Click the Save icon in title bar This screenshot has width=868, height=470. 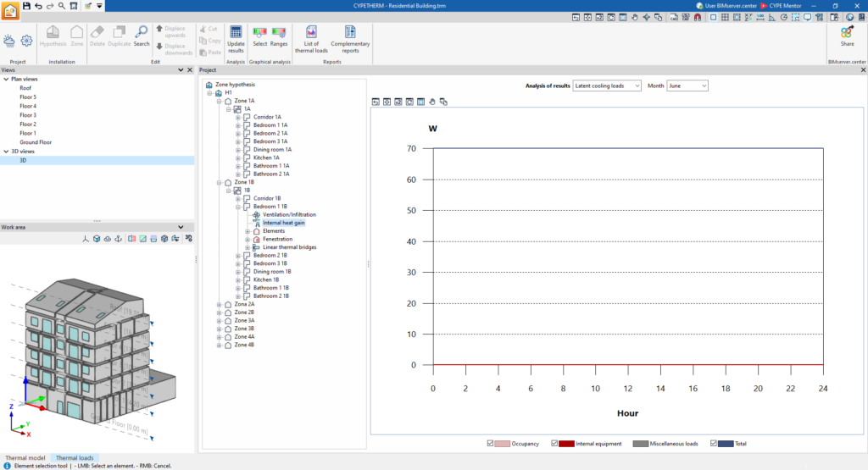(x=26, y=6)
